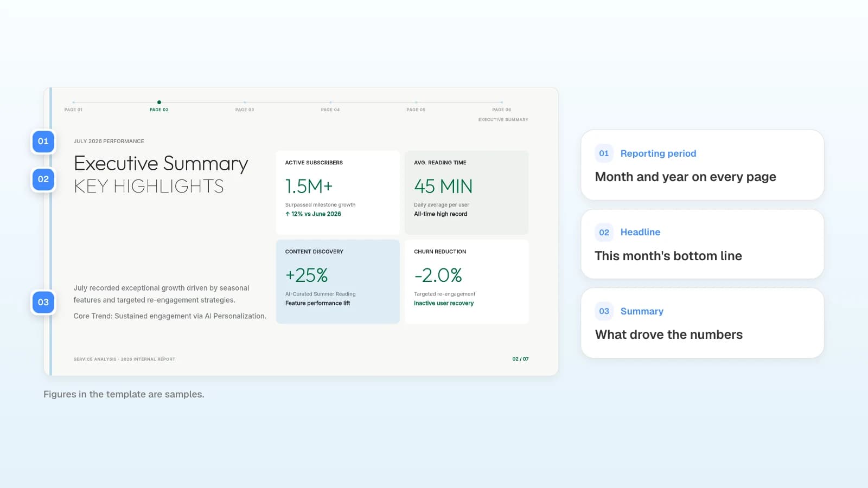Select the CHURN REDUCTION card heading
868x488 pixels.
click(440, 252)
